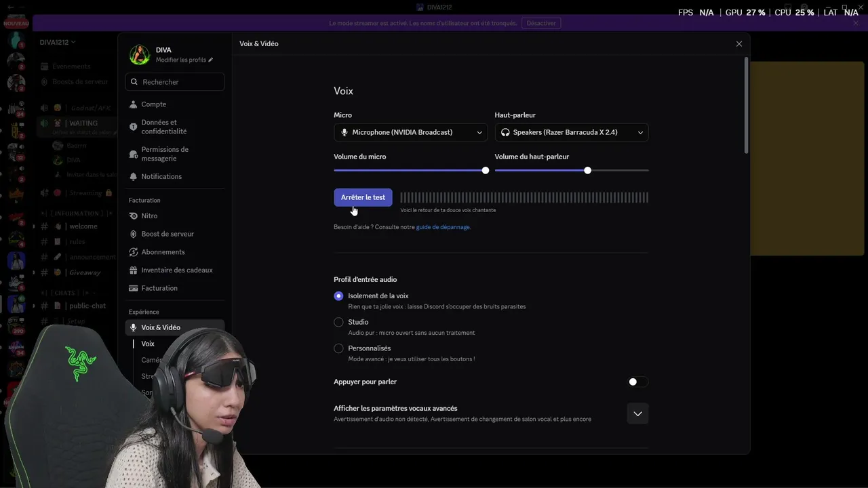Click the pencil icon next to Modifier les profils
868x488 pixels.
(x=211, y=60)
